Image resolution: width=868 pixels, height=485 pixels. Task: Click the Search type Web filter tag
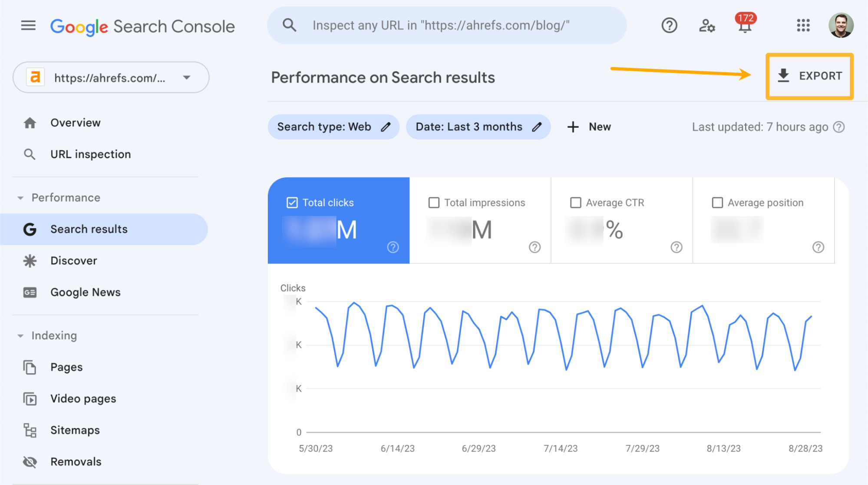[332, 126]
